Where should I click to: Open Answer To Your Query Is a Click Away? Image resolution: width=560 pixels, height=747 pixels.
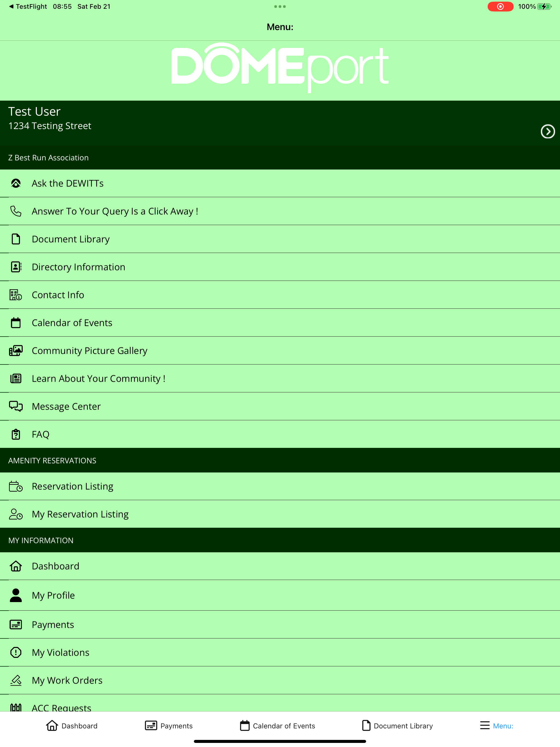280,211
